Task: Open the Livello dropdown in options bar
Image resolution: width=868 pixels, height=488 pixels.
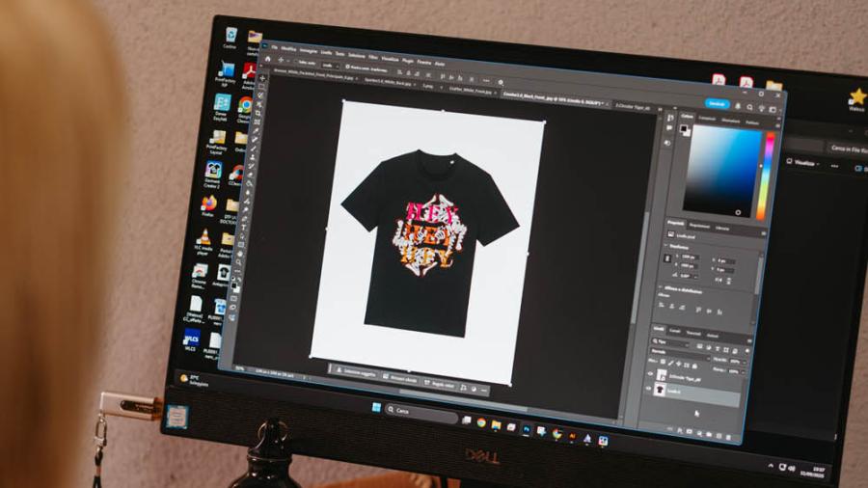Action: pyautogui.click(x=330, y=66)
